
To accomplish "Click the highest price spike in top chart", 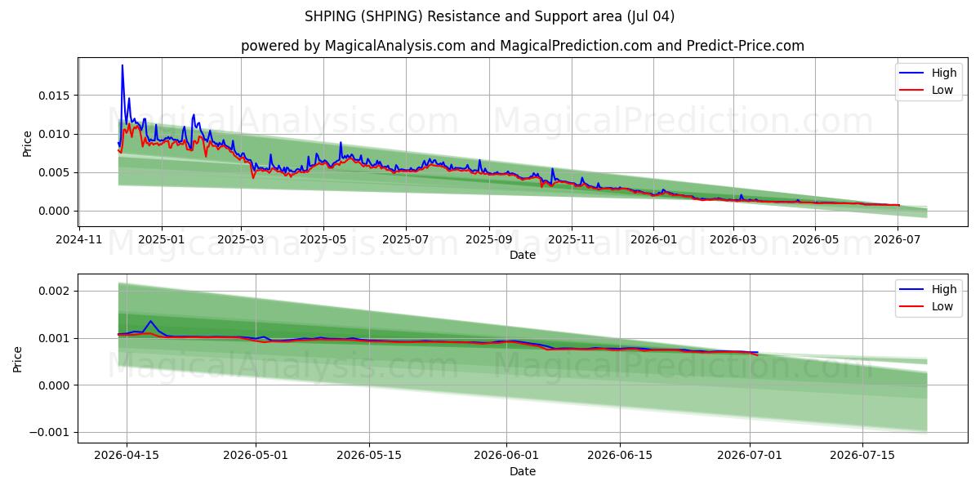I will click(122, 65).
